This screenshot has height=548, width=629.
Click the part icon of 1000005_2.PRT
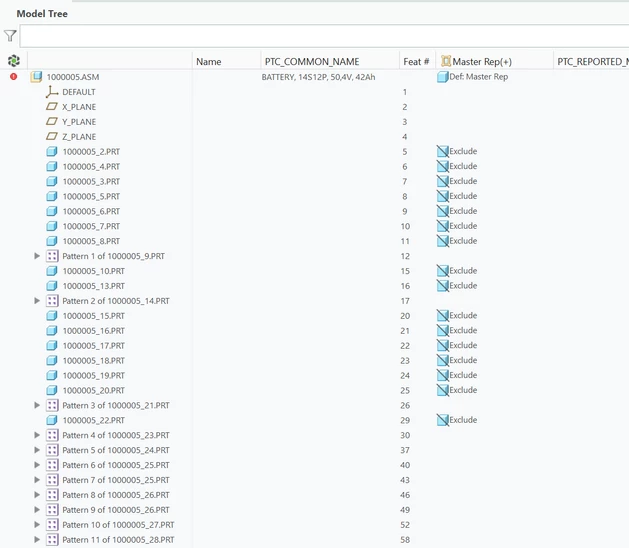tap(52, 152)
